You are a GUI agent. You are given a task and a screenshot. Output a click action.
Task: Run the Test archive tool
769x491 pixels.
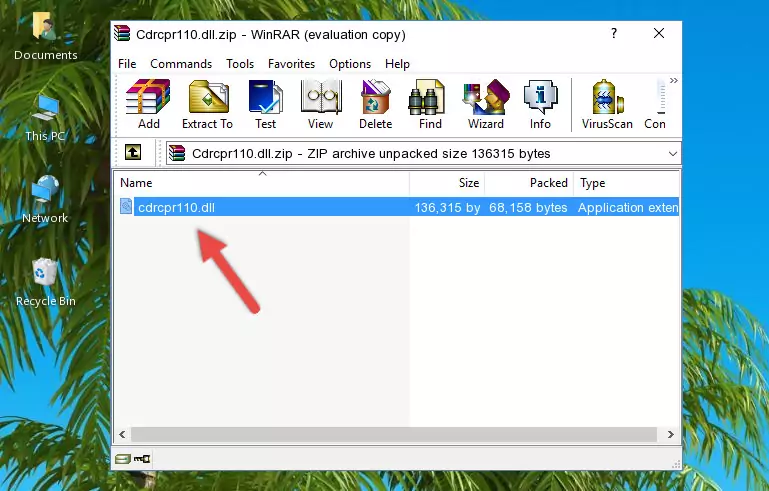[265, 104]
